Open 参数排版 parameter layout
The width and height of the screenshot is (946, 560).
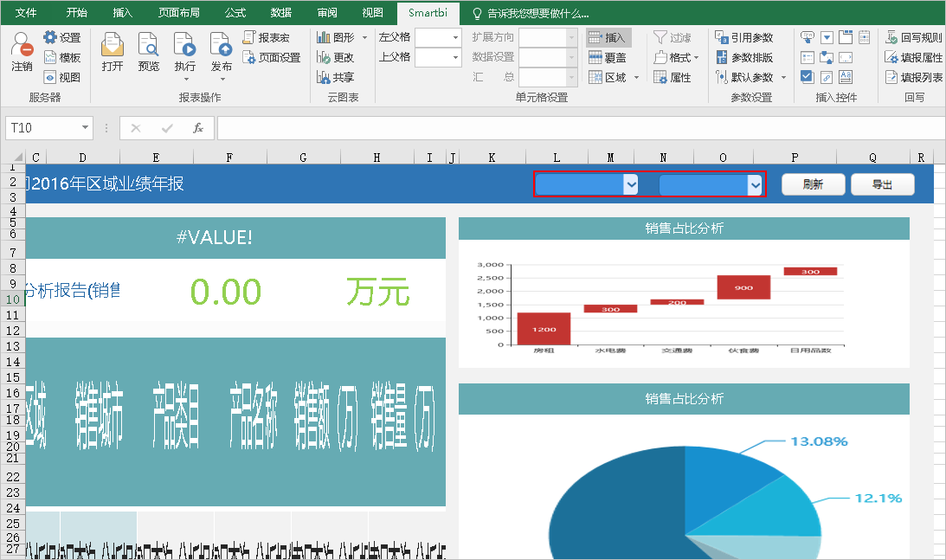[743, 57]
